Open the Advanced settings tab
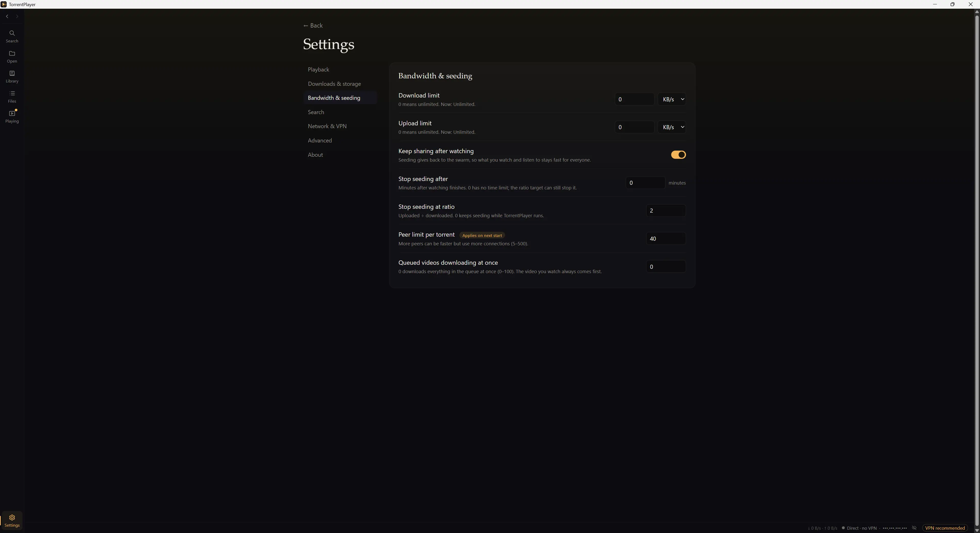The height and width of the screenshot is (533, 980). [340, 140]
